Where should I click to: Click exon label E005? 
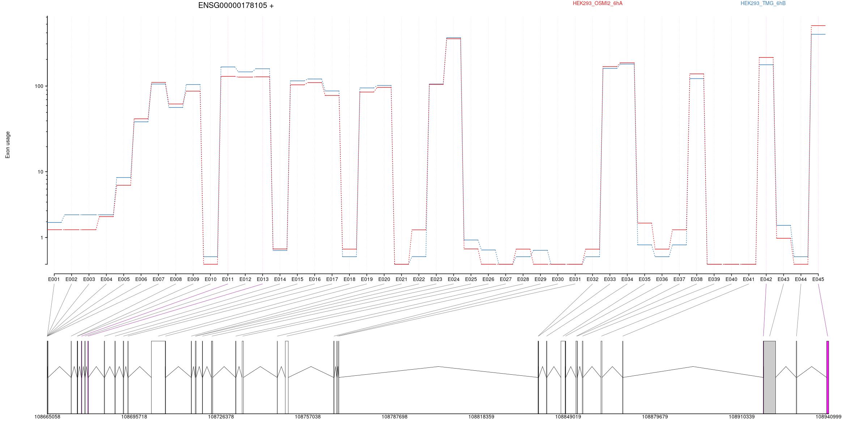[124, 279]
